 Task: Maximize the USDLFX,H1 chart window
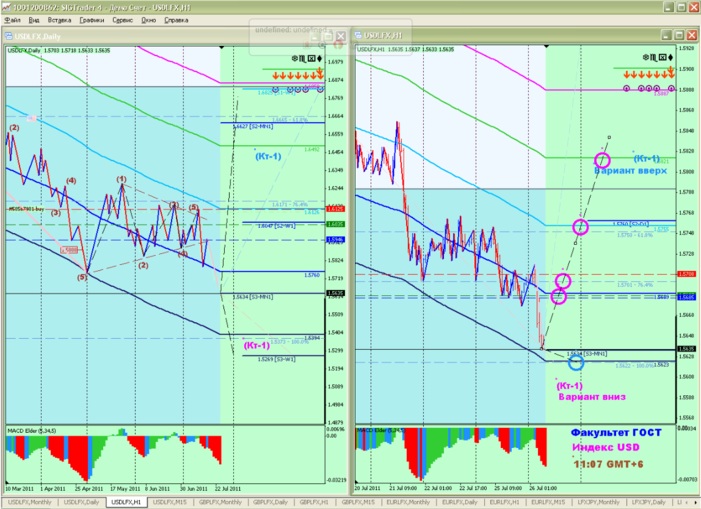[679, 35]
